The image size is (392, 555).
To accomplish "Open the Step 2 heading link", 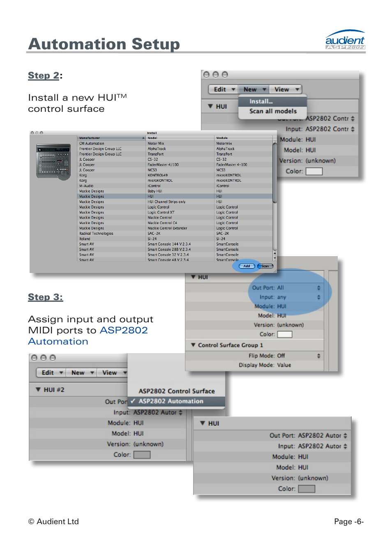I will pyautogui.click(x=44, y=76).
